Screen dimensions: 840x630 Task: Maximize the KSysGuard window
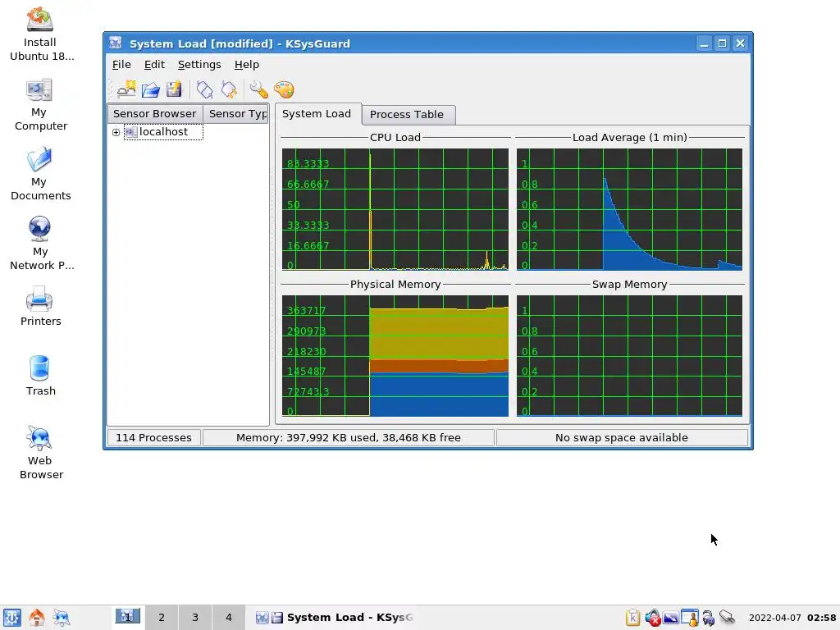coord(722,43)
